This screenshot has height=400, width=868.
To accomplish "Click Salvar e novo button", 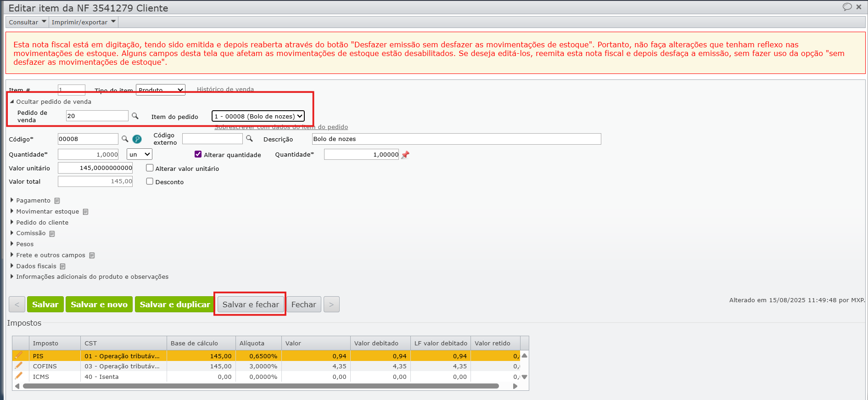I will click(99, 304).
